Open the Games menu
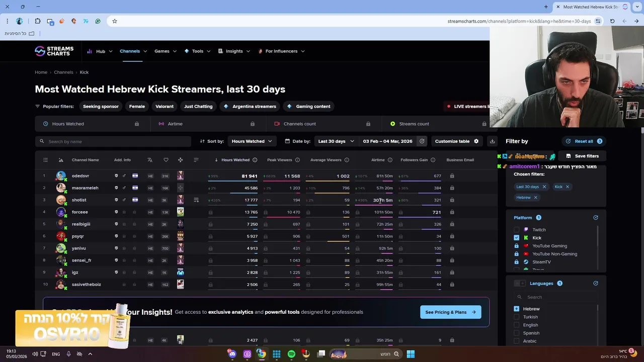Viewport: 644px width, 362px height. [166, 51]
